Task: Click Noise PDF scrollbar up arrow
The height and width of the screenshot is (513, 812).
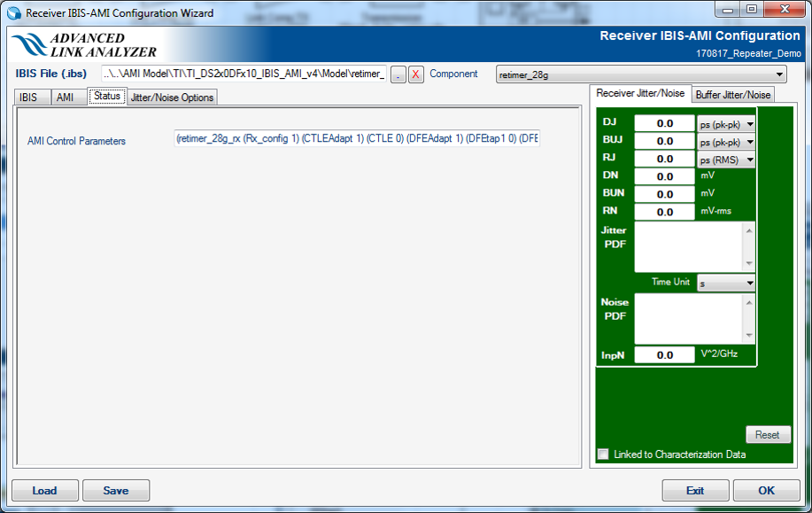Action: pos(749,302)
